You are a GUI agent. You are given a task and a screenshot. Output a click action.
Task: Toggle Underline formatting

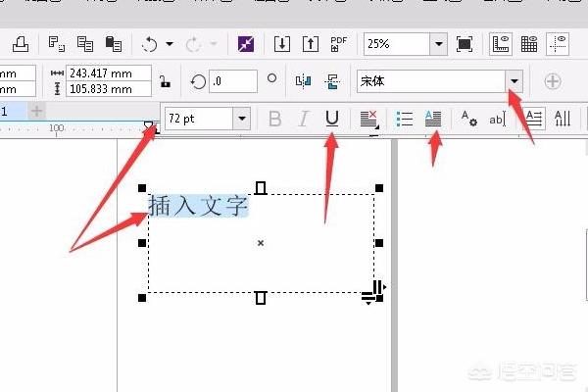click(332, 119)
